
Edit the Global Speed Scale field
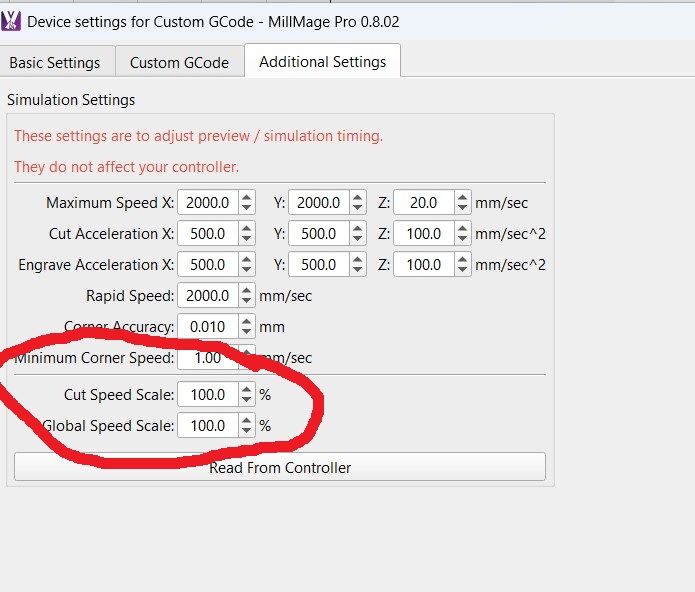208,425
